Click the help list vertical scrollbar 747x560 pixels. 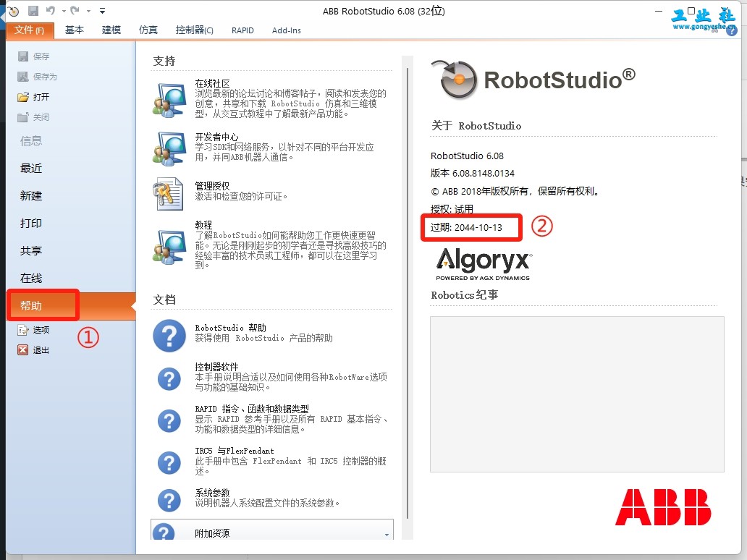point(408,293)
